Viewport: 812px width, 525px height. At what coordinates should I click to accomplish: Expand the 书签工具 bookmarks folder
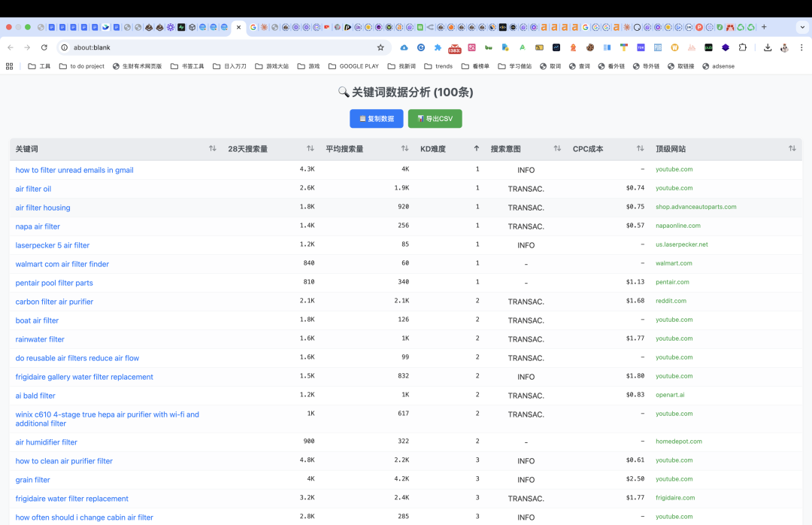click(187, 66)
